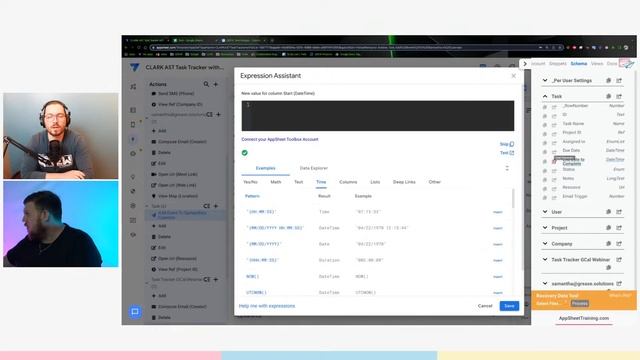
Task: Click the Task Name column name
Action: pos(573,124)
